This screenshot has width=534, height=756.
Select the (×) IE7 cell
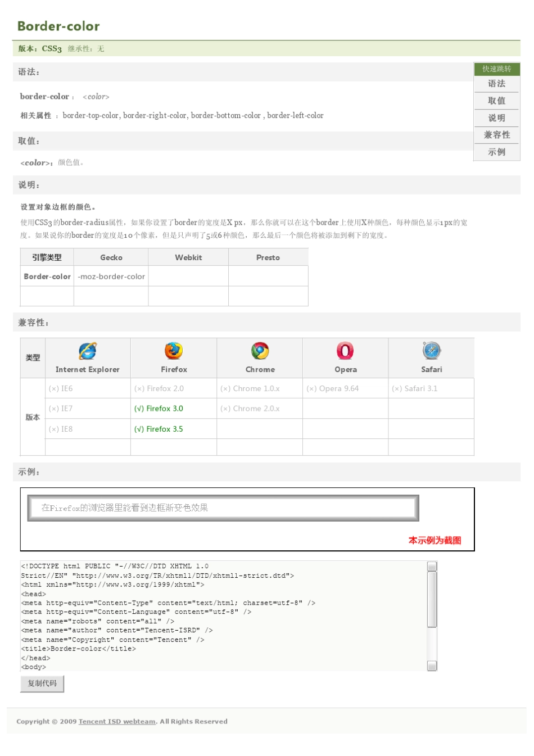click(x=88, y=409)
